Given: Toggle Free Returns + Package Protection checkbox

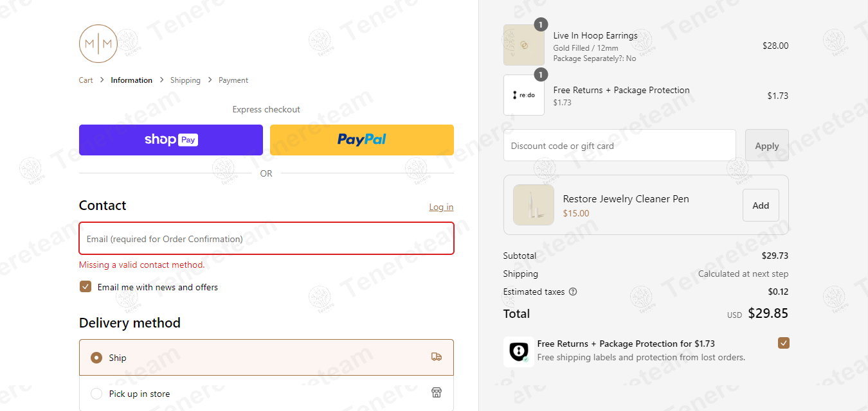Looking at the screenshot, I should coord(783,343).
